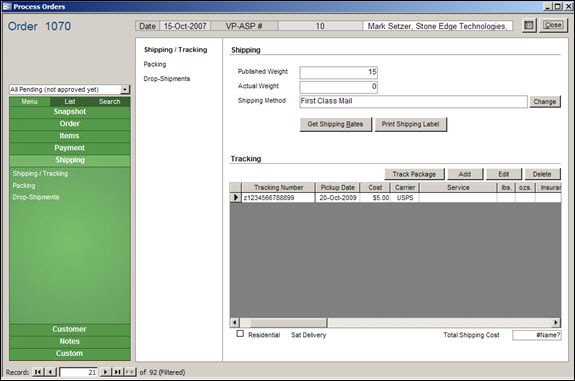This screenshot has height=381, width=575.
Task: Open the Notes section
Action: click(x=70, y=341)
